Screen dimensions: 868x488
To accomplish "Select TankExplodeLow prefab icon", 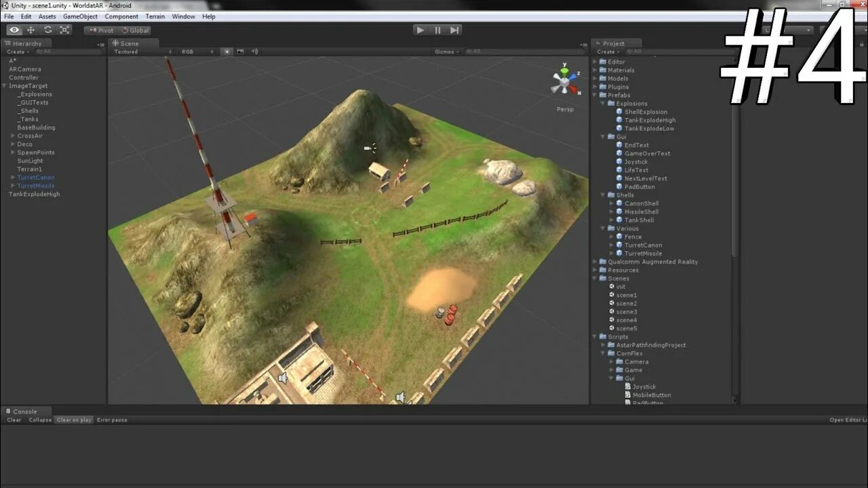I will click(x=619, y=128).
